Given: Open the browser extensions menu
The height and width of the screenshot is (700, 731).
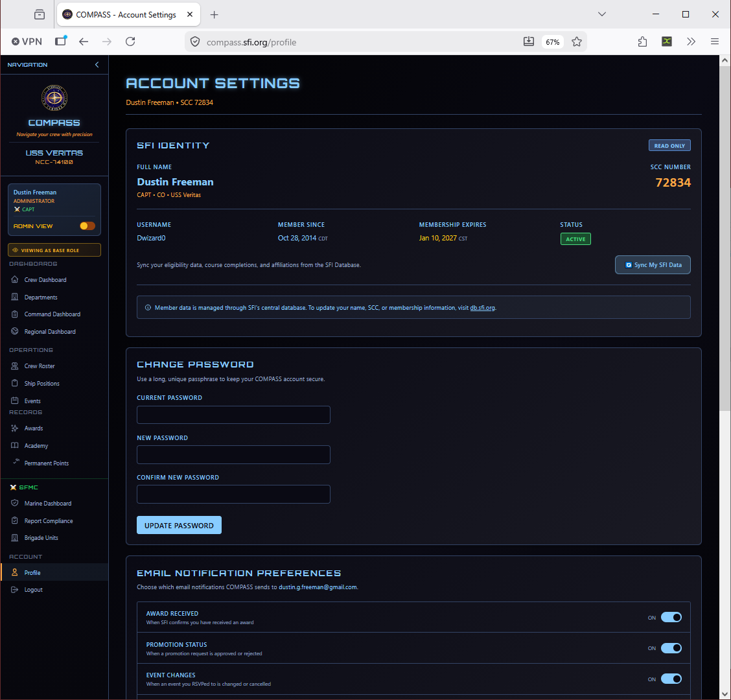Looking at the screenshot, I should point(642,41).
